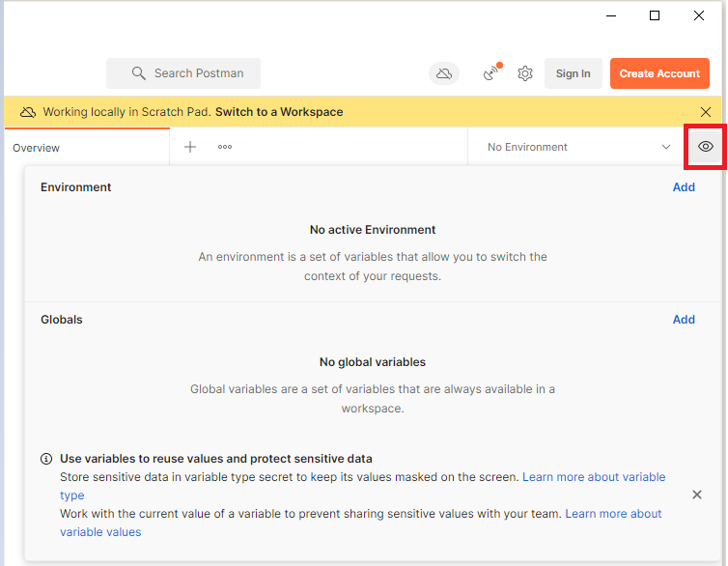The width and height of the screenshot is (728, 566).
Task: Open Learn more about variable type link
Action: [594, 477]
